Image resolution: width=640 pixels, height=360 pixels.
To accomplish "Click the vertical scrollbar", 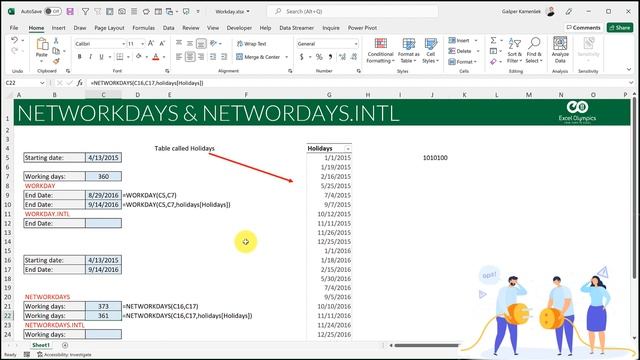I will pyautogui.click(x=635, y=188).
